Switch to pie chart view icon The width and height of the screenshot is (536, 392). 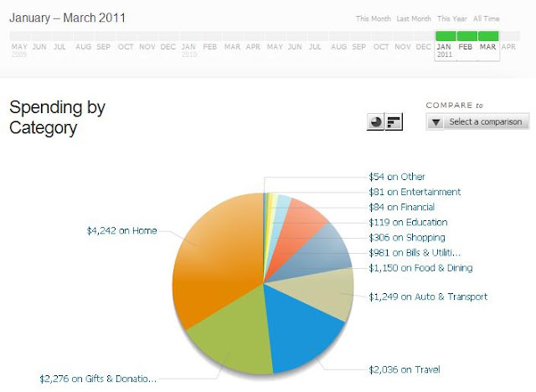(x=375, y=121)
